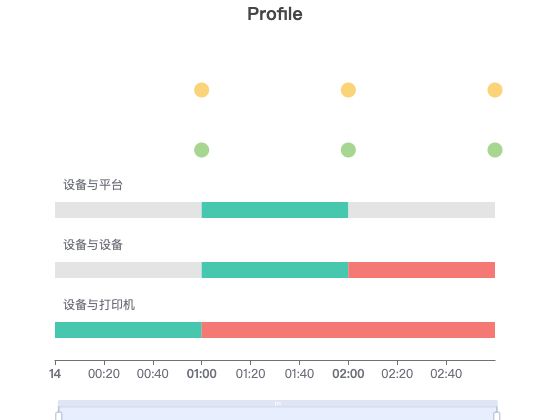Image resolution: width=550 pixels, height=420 pixels.
Task: Click the 01:00 axis label
Action: tap(202, 374)
